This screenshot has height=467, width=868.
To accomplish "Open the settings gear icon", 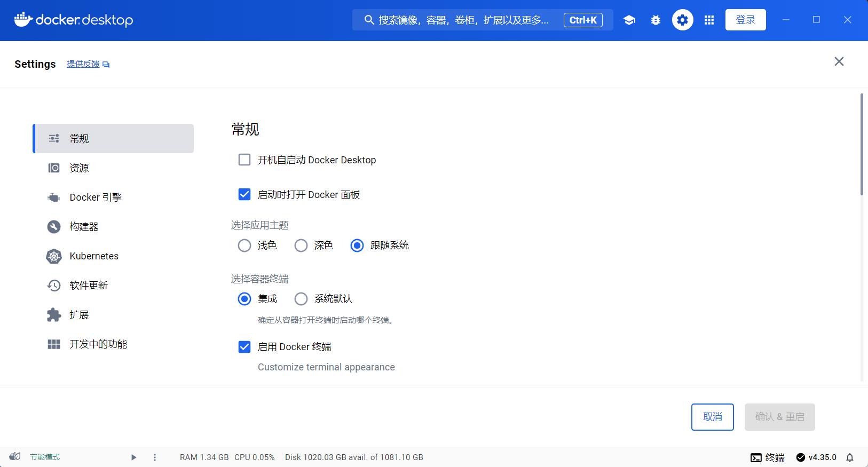I will [682, 20].
